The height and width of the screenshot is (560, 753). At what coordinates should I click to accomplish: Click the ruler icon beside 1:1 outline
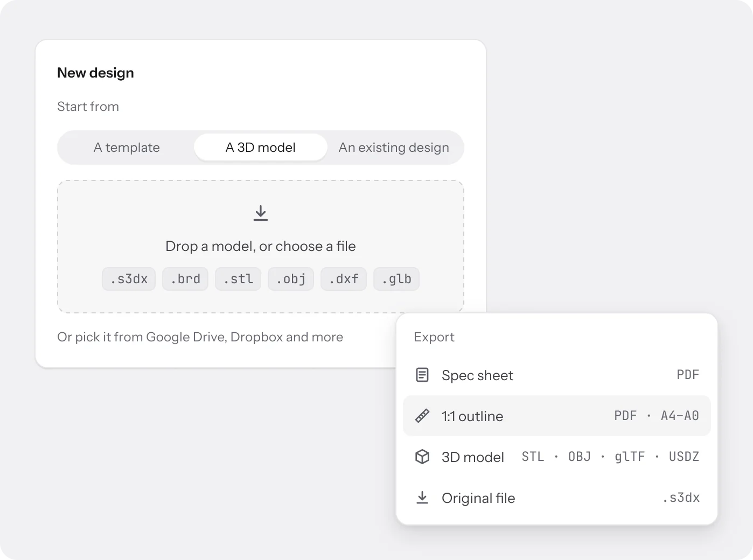coord(422,416)
